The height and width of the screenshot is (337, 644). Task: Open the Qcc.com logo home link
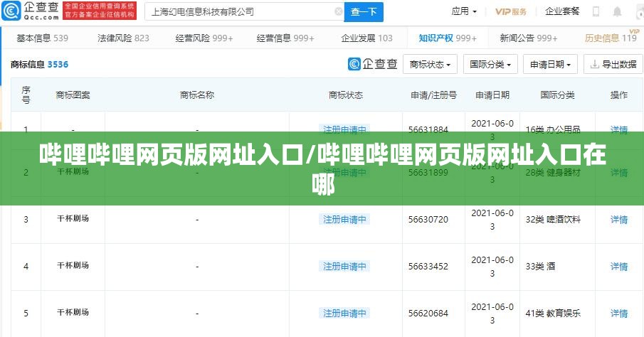click(x=31, y=11)
